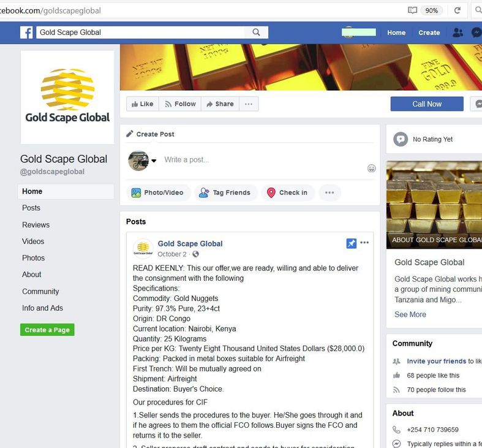
Task: Open the friend requests icon
Action: coord(458,32)
